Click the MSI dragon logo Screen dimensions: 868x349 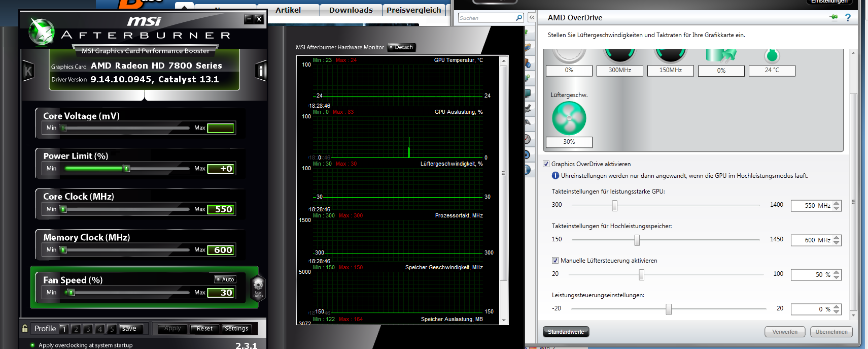41,31
